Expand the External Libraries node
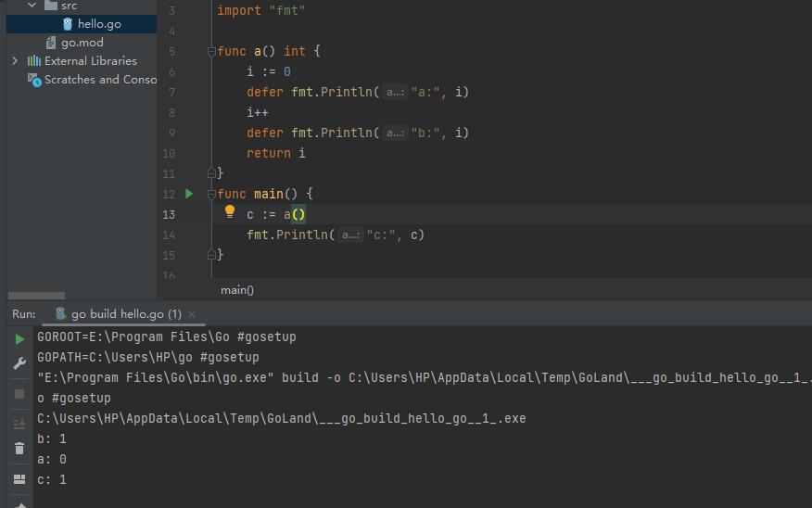This screenshot has width=812, height=508. pyautogui.click(x=15, y=61)
